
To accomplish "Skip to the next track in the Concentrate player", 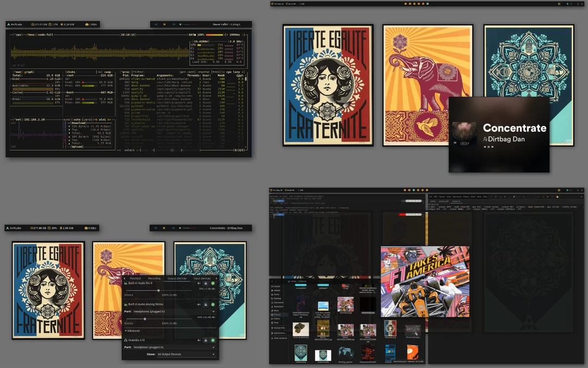I will pyautogui.click(x=492, y=147).
